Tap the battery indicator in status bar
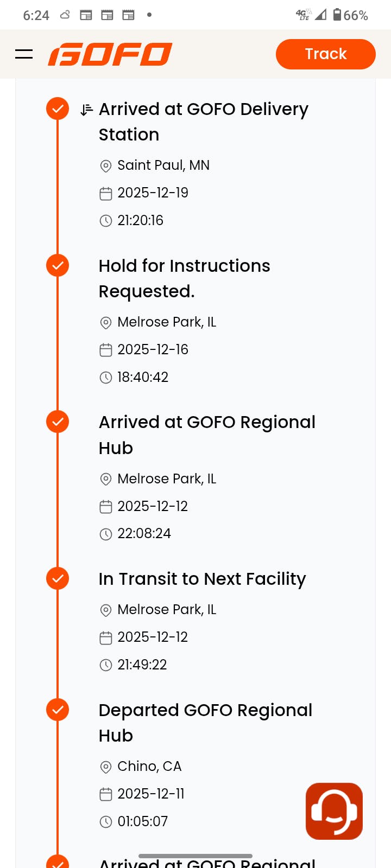The height and width of the screenshot is (868, 391). (x=337, y=15)
